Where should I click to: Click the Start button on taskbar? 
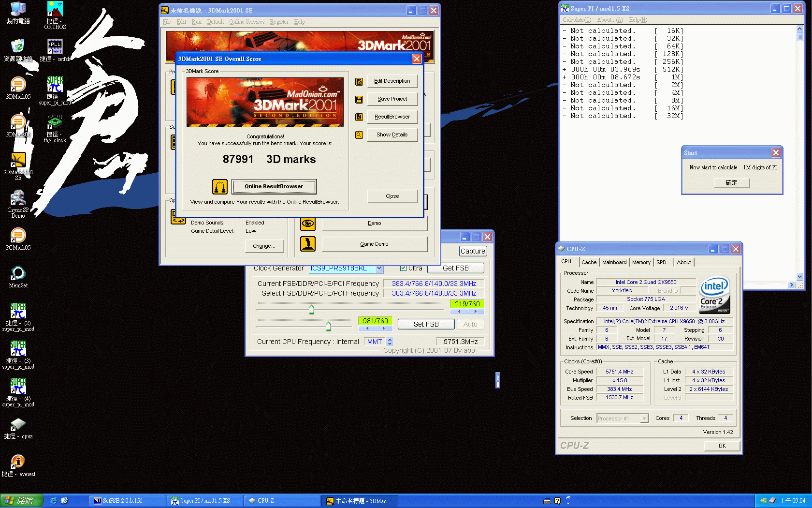coord(22,501)
